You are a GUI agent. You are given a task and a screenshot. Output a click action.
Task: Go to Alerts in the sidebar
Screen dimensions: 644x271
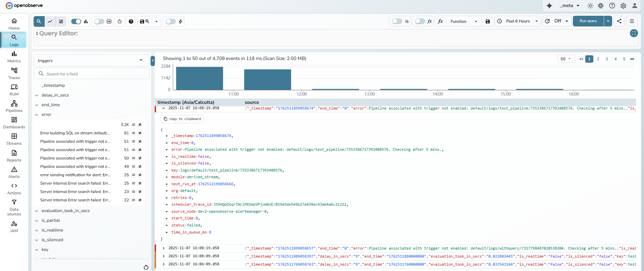(14, 172)
